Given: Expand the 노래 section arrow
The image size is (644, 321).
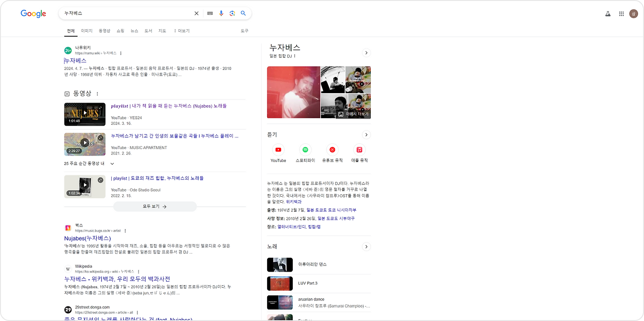Looking at the screenshot, I should tap(366, 247).
